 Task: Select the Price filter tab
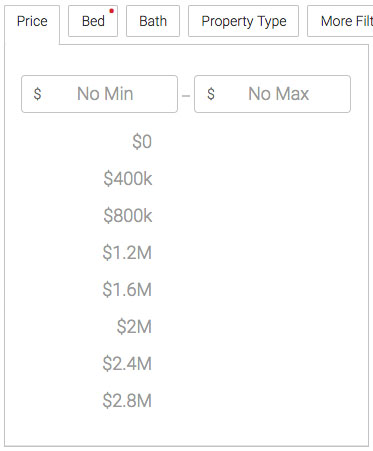point(32,22)
